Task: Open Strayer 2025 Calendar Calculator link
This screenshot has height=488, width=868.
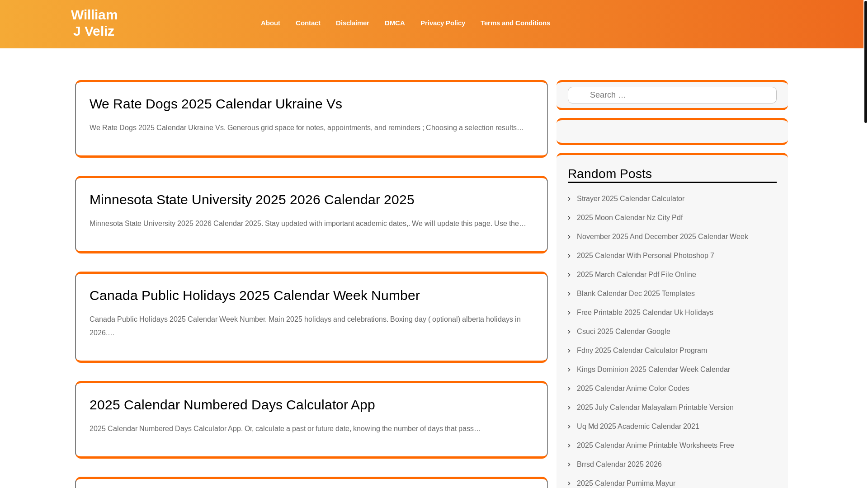Action: 630,199
